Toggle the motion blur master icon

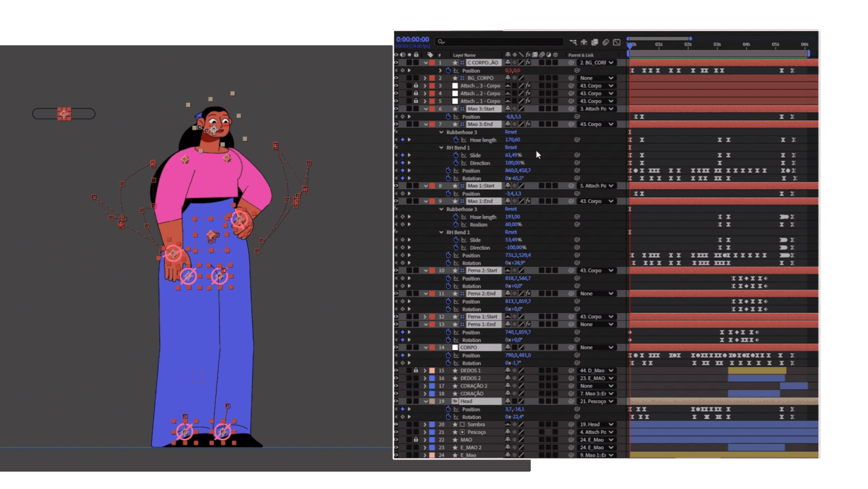click(x=606, y=42)
